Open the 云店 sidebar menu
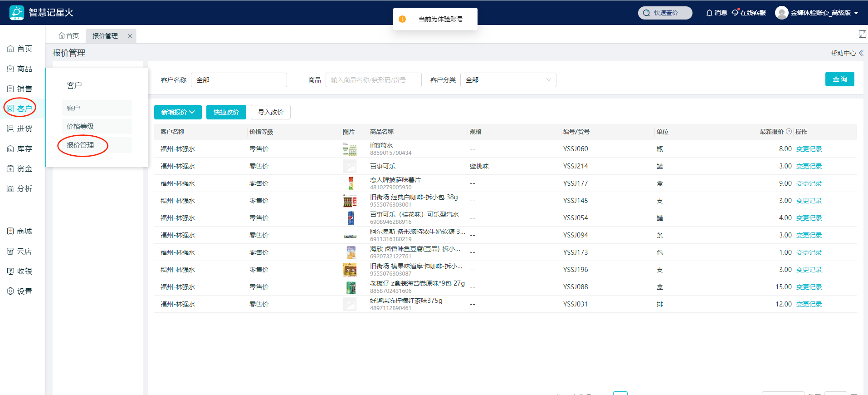 coord(20,251)
